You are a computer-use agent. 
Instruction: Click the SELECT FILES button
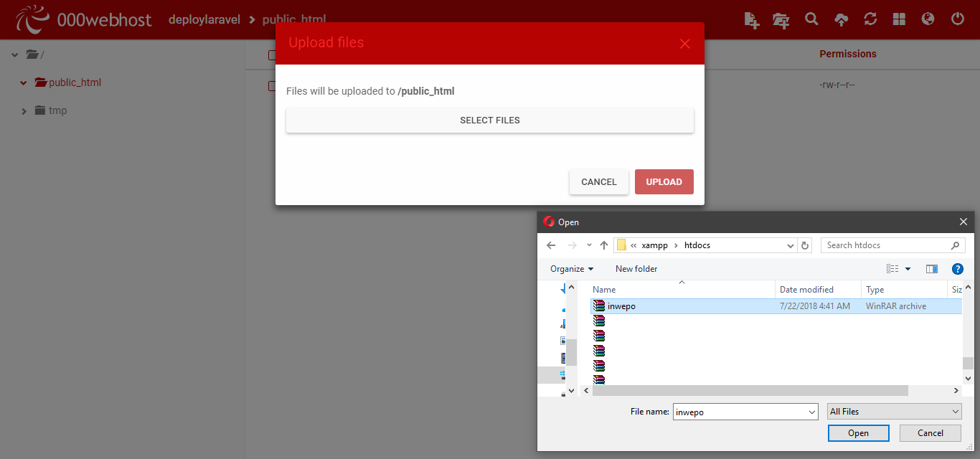tap(490, 120)
